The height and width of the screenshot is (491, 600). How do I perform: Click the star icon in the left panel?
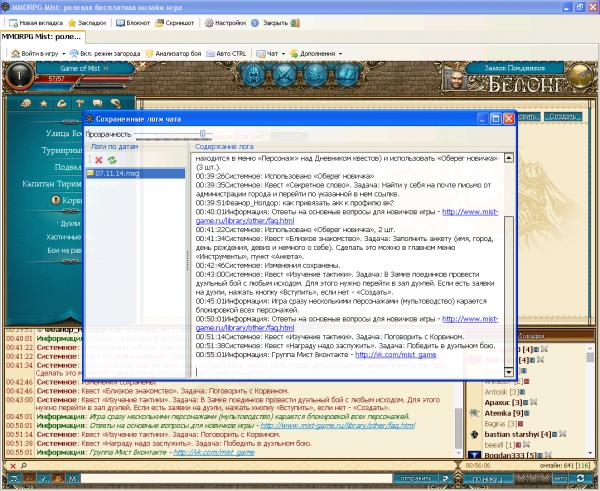(x=44, y=103)
